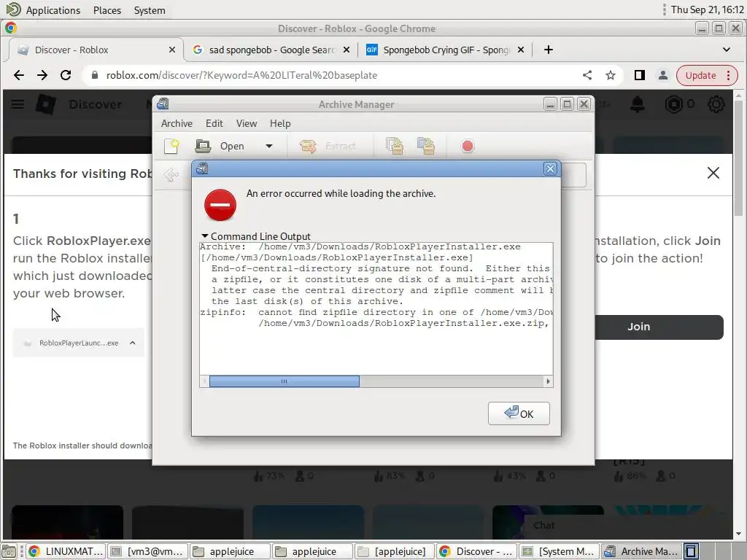The image size is (747, 560).
Task: Go back in Chrome
Action: click(x=19, y=75)
